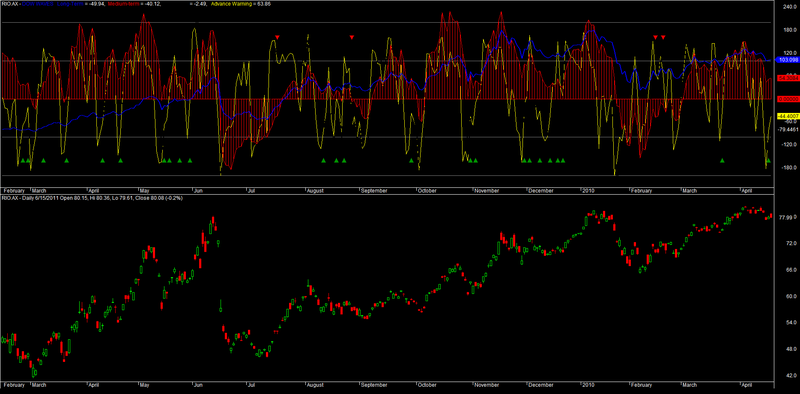Click the green arrow in late March 2010

pos(722,161)
